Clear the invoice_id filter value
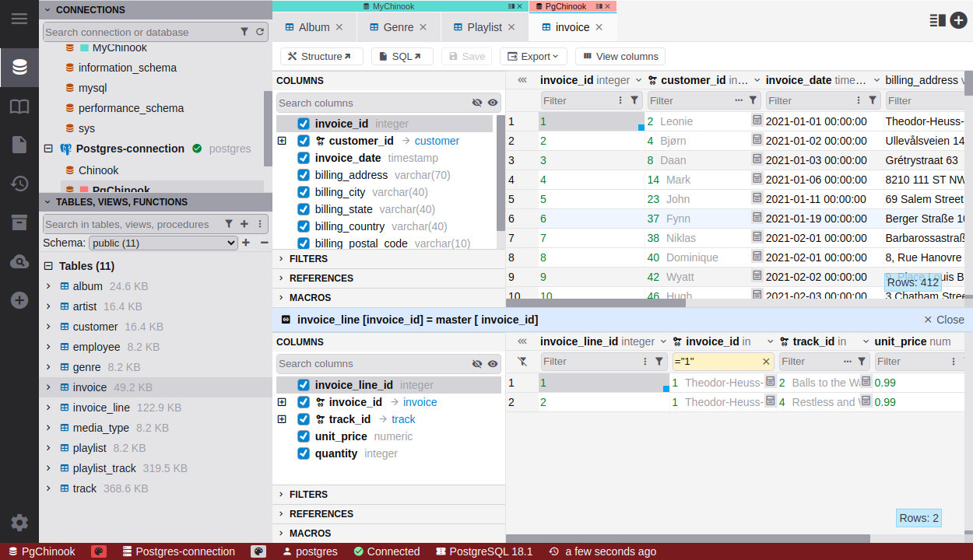The image size is (973, 560). tap(766, 362)
